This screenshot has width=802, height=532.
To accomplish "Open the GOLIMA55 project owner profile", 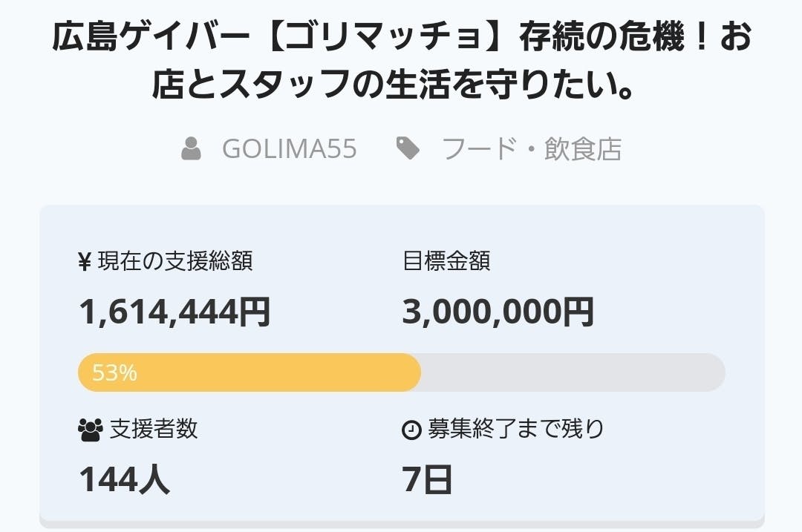I will pyautogui.click(x=289, y=148).
